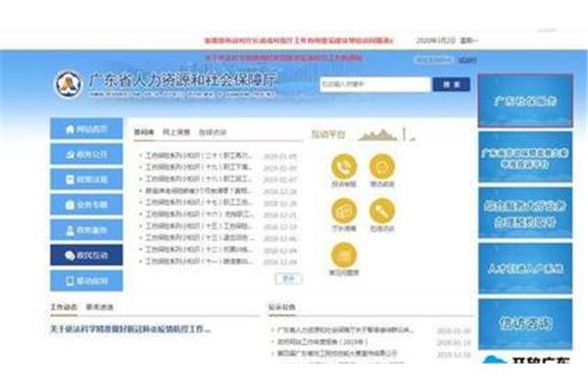
Task: Open the sidebar item with the person icon
Action: click(x=86, y=230)
